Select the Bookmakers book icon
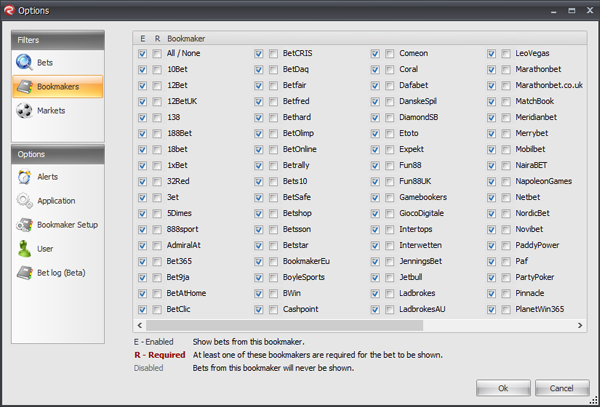This screenshot has height=407, width=600. click(x=24, y=87)
